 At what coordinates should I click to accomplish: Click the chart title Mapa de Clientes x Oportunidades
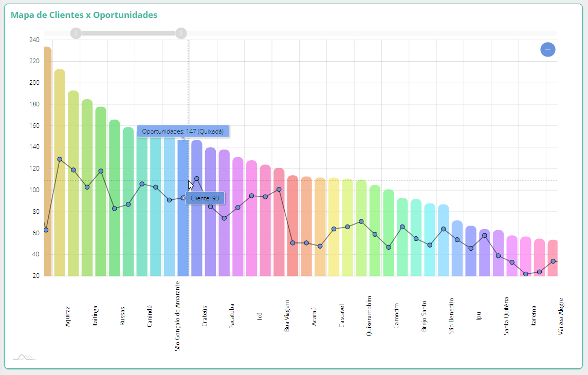point(84,15)
